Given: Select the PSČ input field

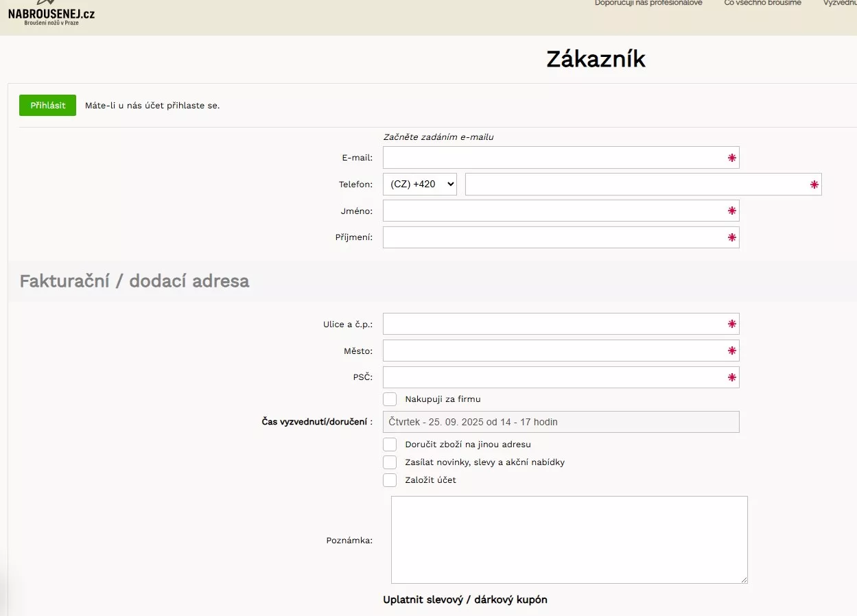Looking at the screenshot, I should coord(561,377).
